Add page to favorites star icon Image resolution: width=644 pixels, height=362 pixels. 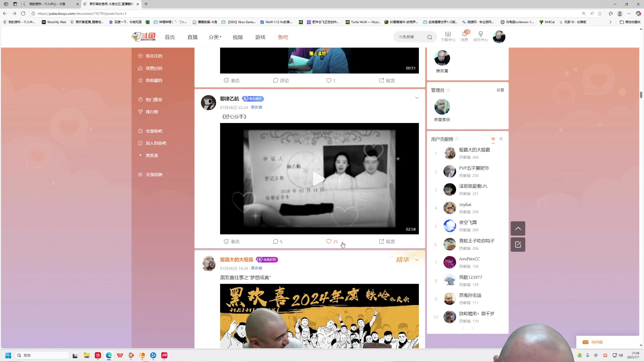point(600,13)
